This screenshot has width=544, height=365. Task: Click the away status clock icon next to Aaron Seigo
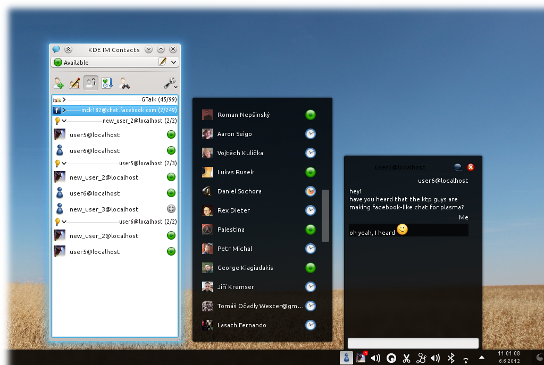pos(310,134)
